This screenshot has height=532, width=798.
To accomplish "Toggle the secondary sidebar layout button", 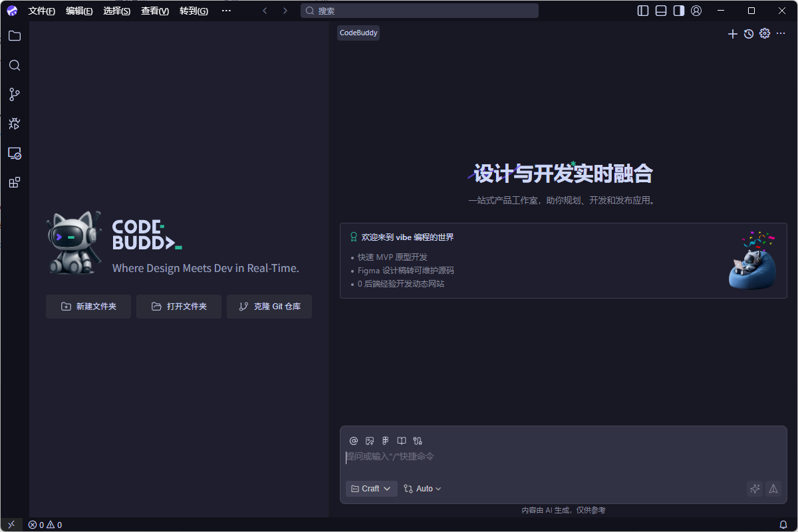I will pos(678,11).
